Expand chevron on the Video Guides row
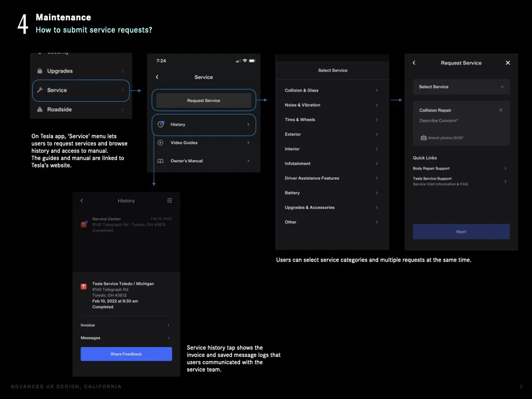 (248, 142)
